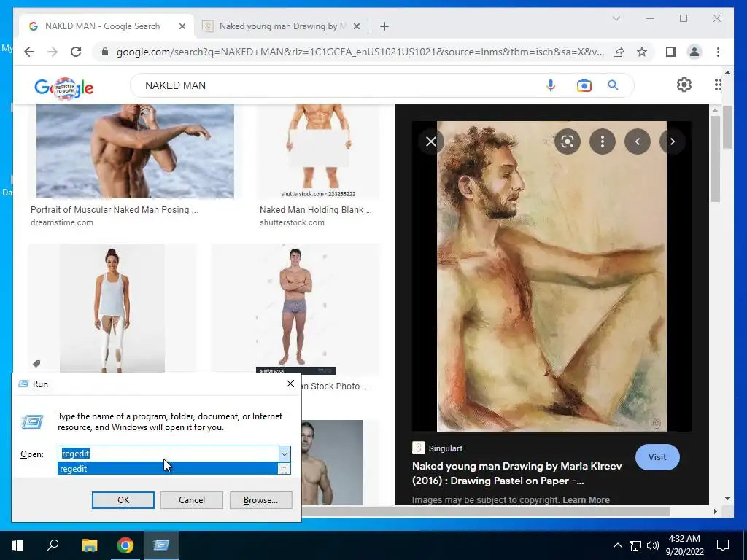The height and width of the screenshot is (560, 747).
Task: Open the man in grey briefs thumbnail
Action: (295, 308)
